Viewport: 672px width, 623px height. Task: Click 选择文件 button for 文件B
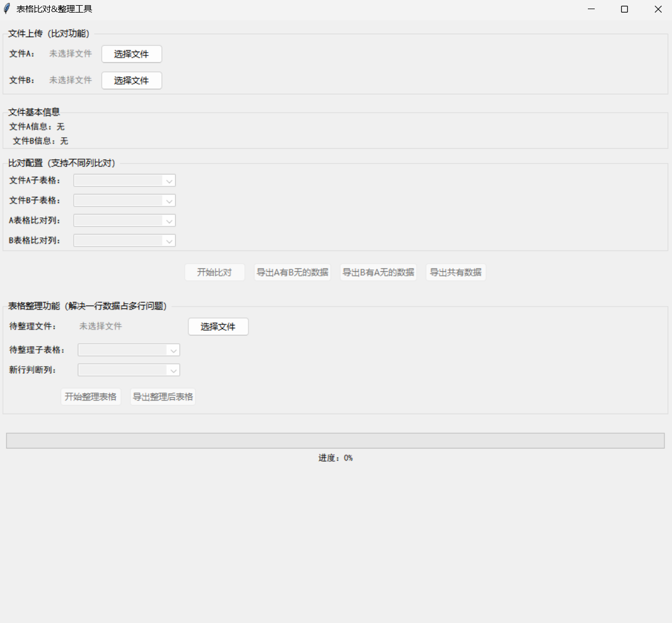[x=132, y=81]
